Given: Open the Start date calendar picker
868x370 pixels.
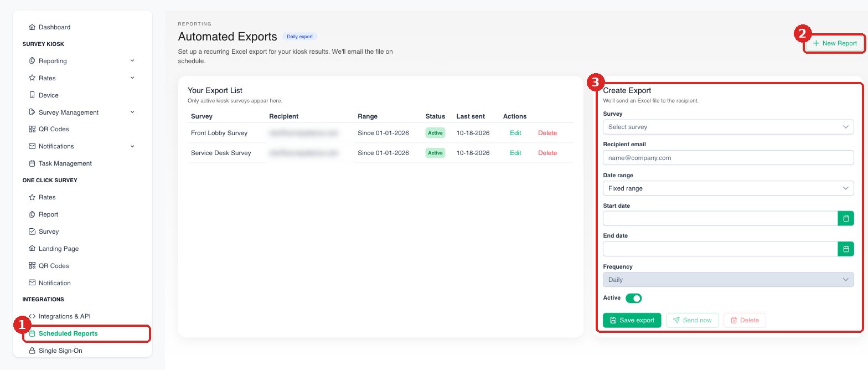Looking at the screenshot, I should point(846,218).
